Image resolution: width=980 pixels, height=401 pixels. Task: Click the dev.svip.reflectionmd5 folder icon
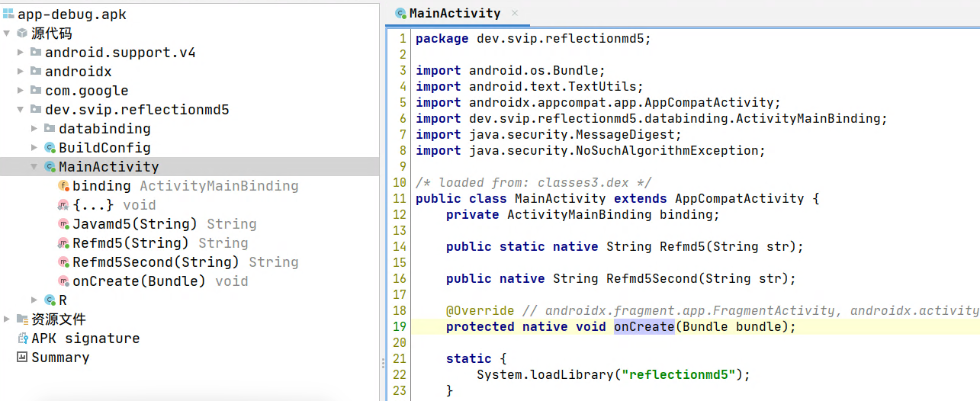(x=36, y=110)
